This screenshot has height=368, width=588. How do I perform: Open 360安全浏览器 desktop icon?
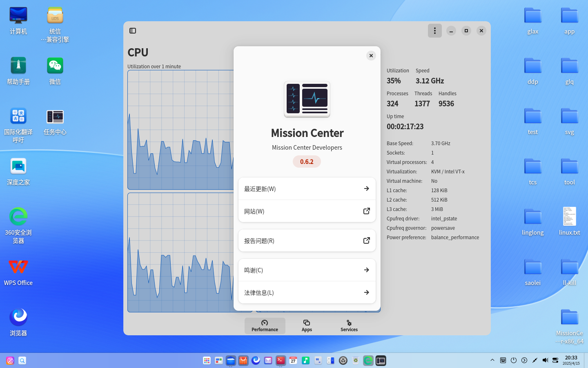coord(18,225)
